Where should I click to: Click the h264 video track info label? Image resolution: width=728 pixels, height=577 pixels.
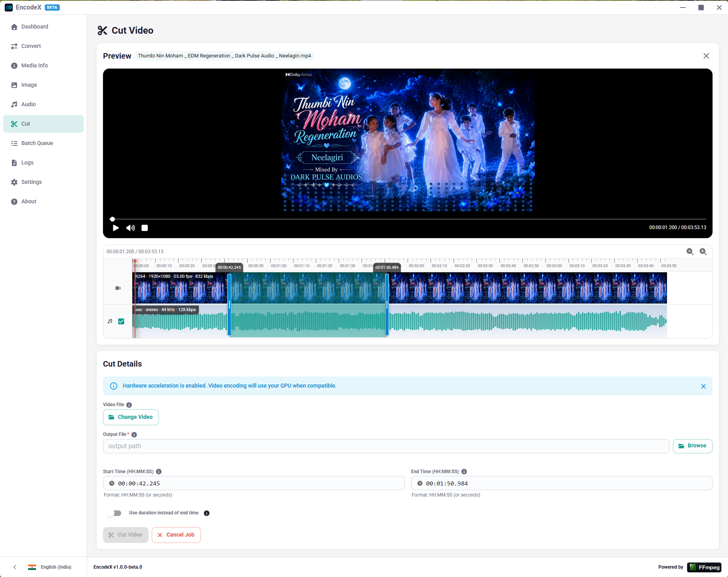(174, 276)
